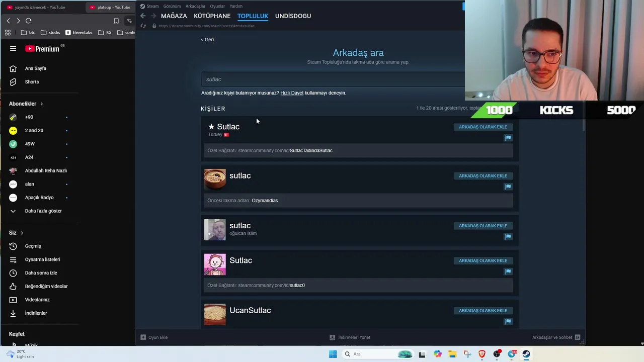Open the YouTube hamburger guide menu
Screen dimensions: 644x362
13,49
